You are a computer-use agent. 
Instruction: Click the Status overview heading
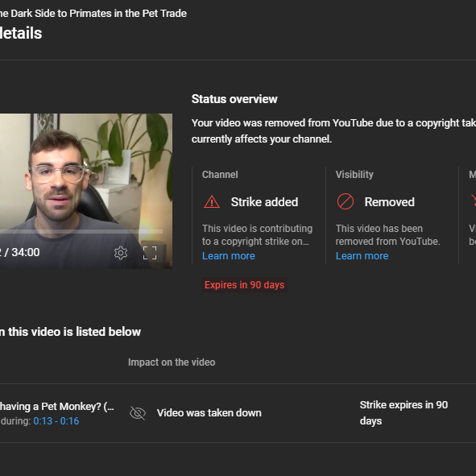coord(234,99)
